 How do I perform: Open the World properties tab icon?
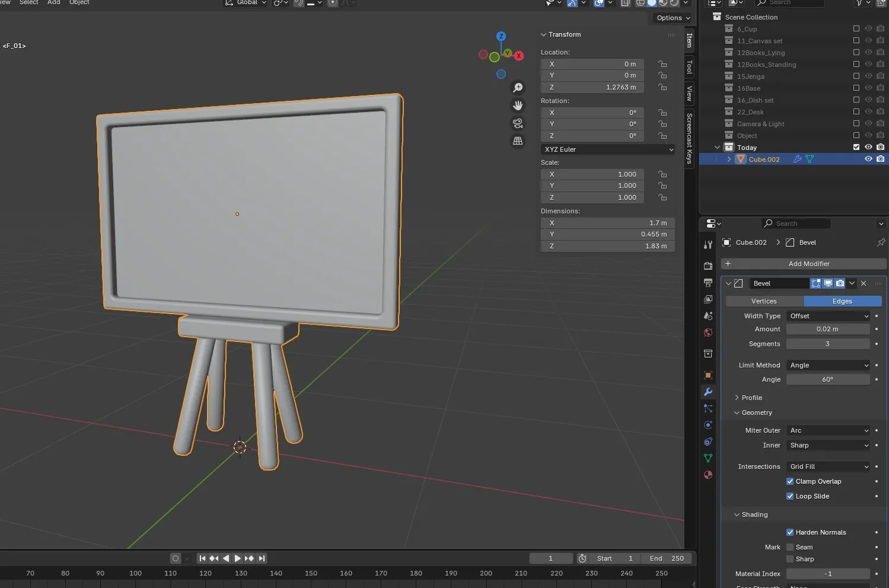[708, 333]
